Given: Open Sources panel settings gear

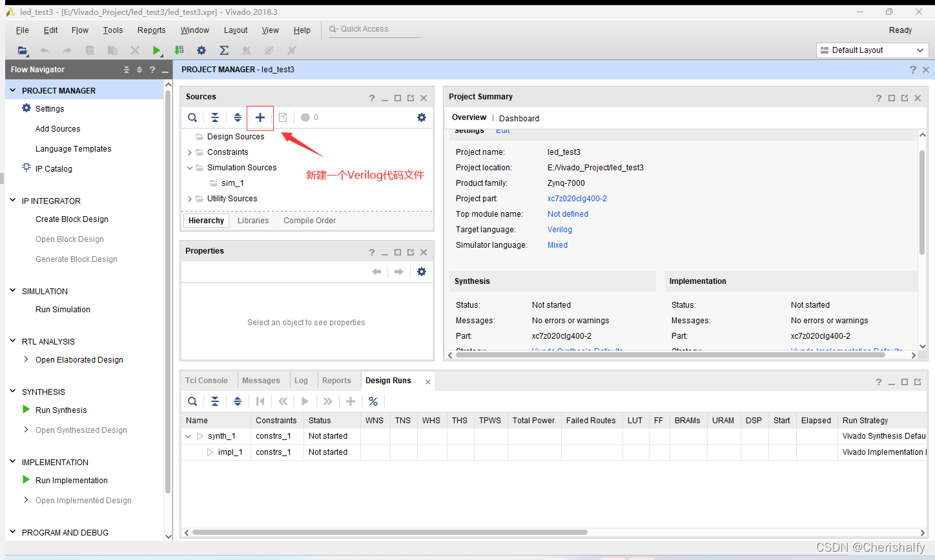Looking at the screenshot, I should [422, 117].
